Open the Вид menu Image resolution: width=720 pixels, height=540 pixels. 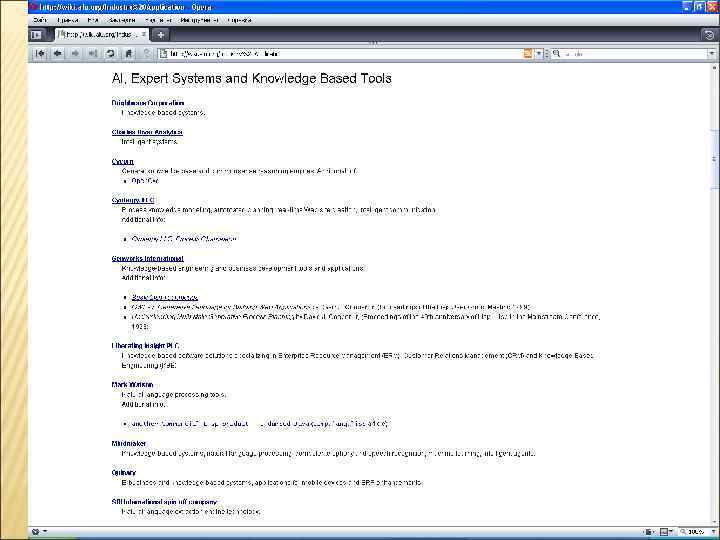93,20
